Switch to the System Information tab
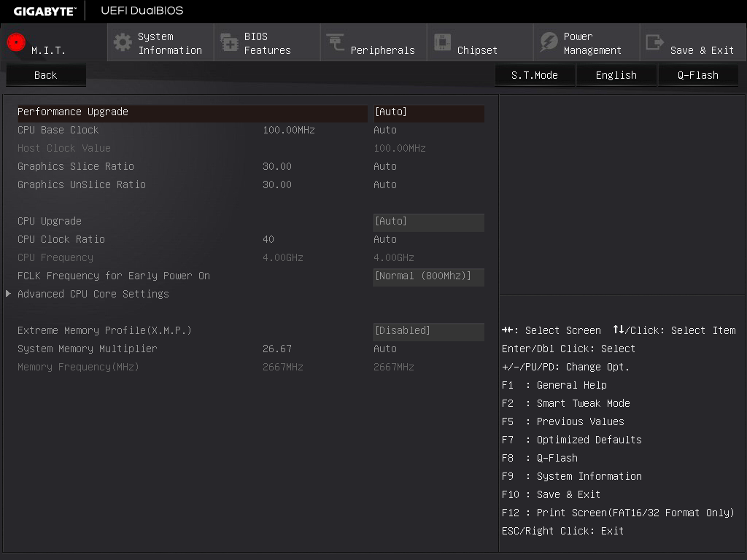Screen dimensions: 747x560 pos(160,43)
